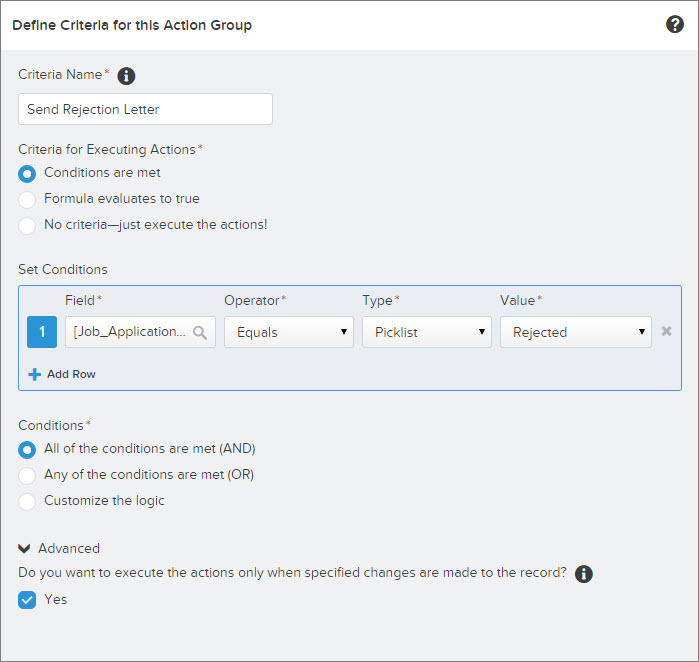Screen dimensions: 699x662
Task: Click the Job_Application field input
Action: click(x=140, y=332)
